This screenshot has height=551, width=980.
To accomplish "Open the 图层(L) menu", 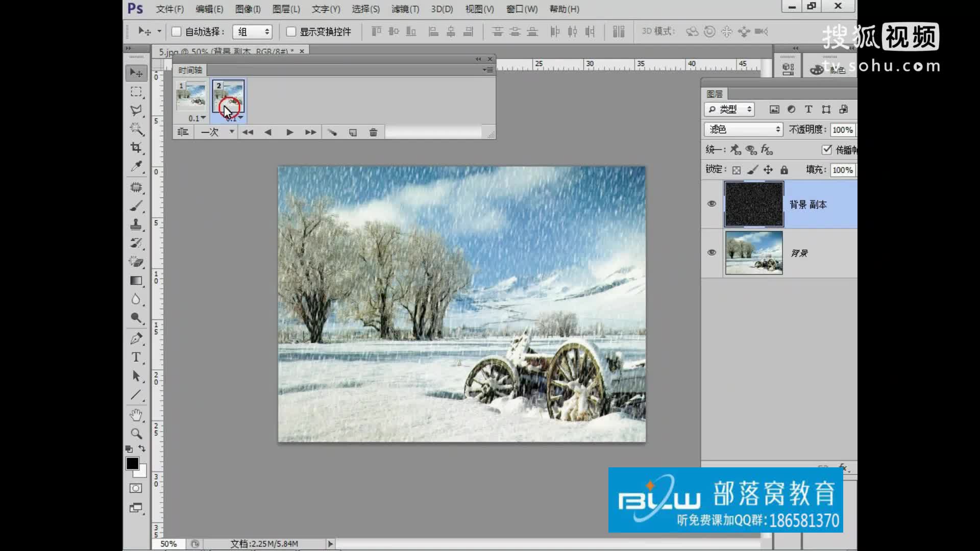I will tap(286, 9).
